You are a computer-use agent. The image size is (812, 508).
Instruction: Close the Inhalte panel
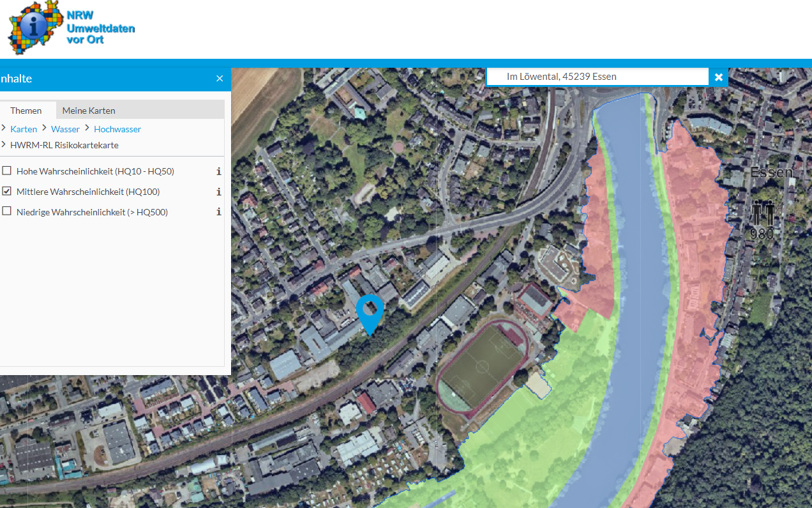(220, 79)
